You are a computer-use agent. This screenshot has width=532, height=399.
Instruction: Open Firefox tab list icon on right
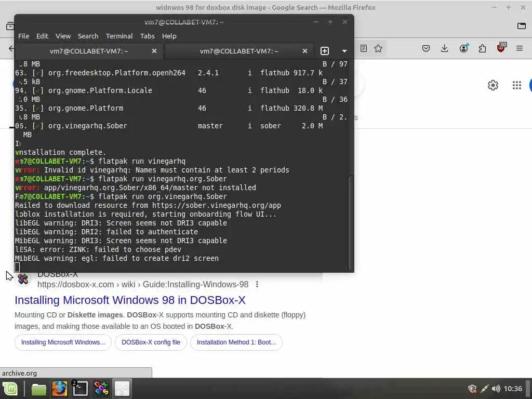(522, 26)
